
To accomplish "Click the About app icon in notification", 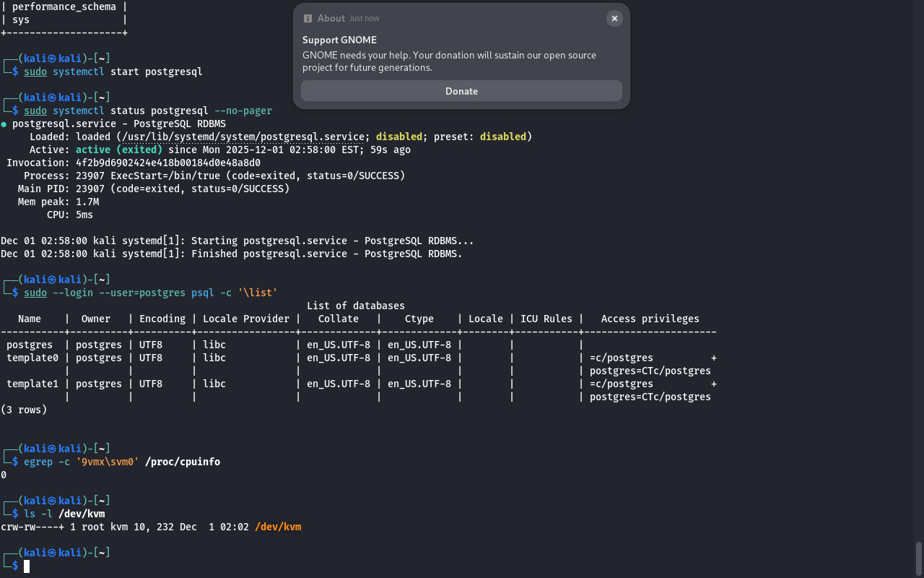I will tap(308, 19).
